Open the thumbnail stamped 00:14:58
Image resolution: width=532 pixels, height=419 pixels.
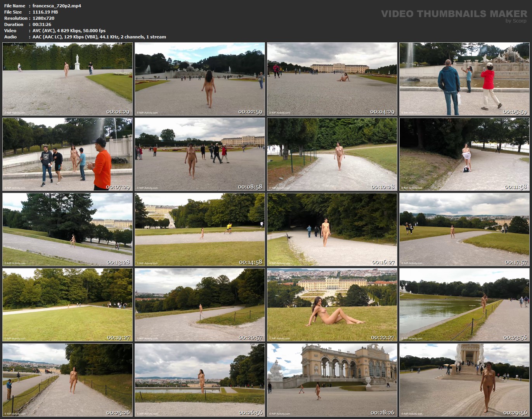[x=200, y=230]
